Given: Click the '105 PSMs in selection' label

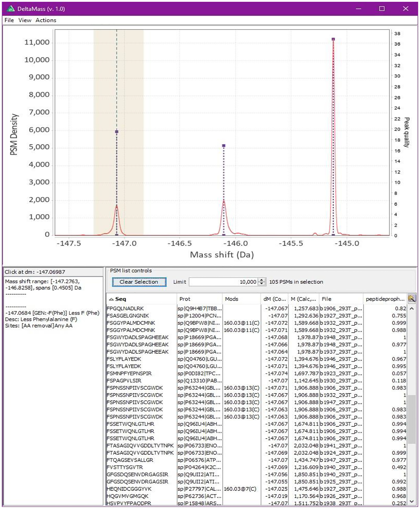Looking at the screenshot, I should (x=296, y=282).
